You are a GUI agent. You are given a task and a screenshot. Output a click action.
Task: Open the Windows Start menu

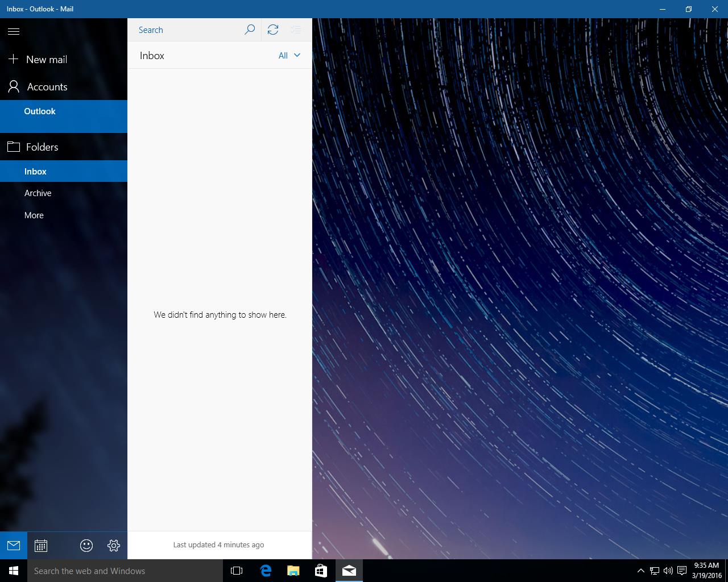point(14,571)
